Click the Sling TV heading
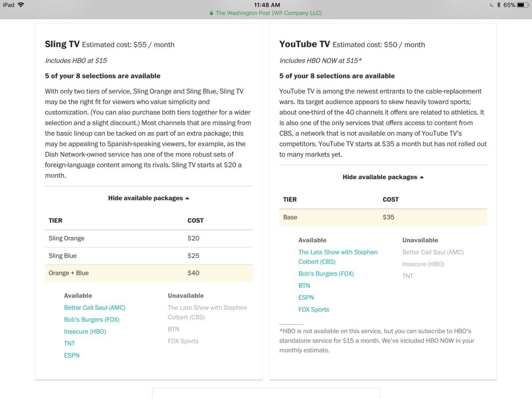532x399 pixels. 62,44
